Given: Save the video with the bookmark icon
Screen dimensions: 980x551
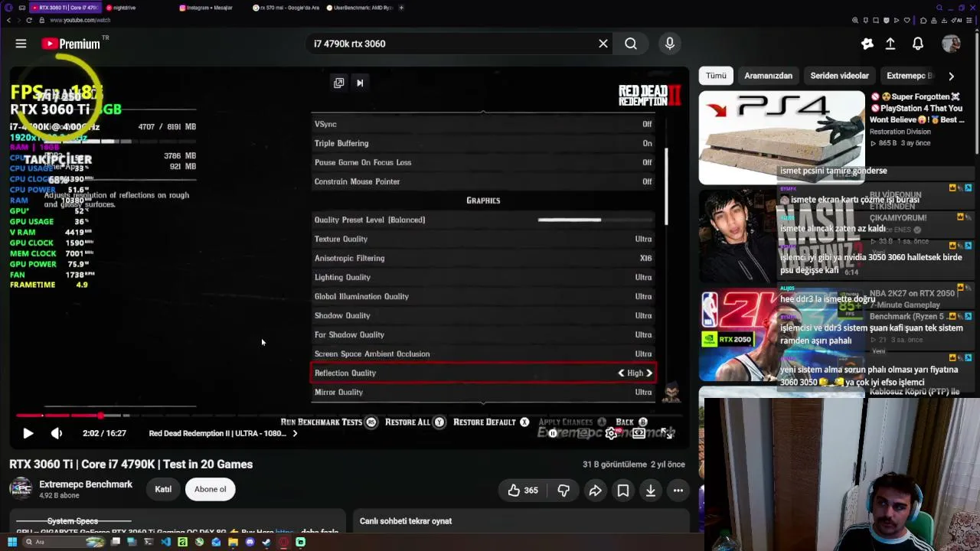Looking at the screenshot, I should coord(623,491).
